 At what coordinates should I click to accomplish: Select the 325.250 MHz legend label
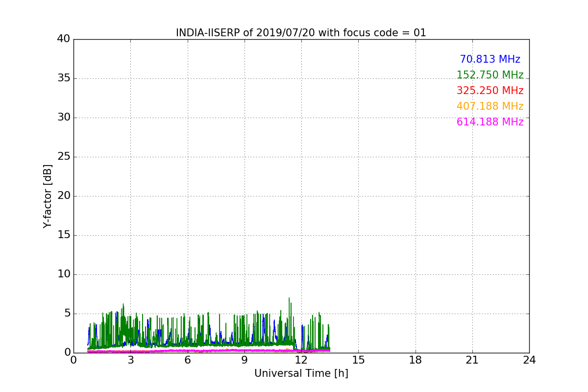click(x=490, y=91)
